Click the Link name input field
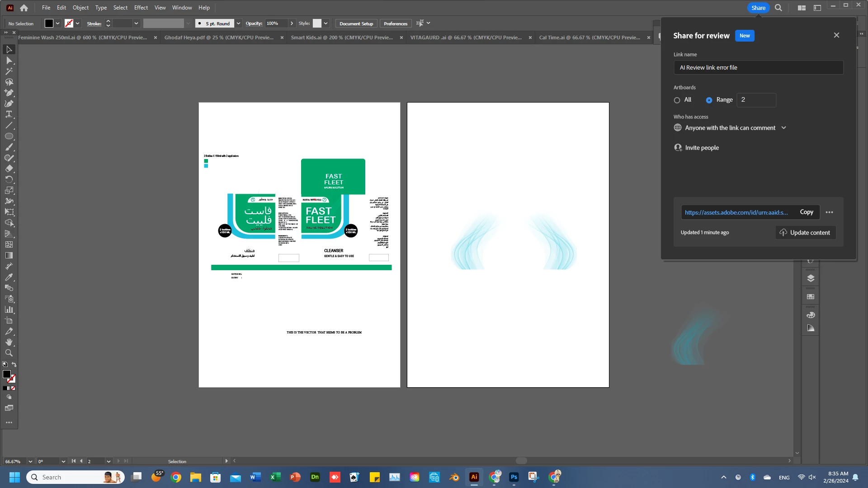Screen dimensions: 868x488 click(x=758, y=68)
